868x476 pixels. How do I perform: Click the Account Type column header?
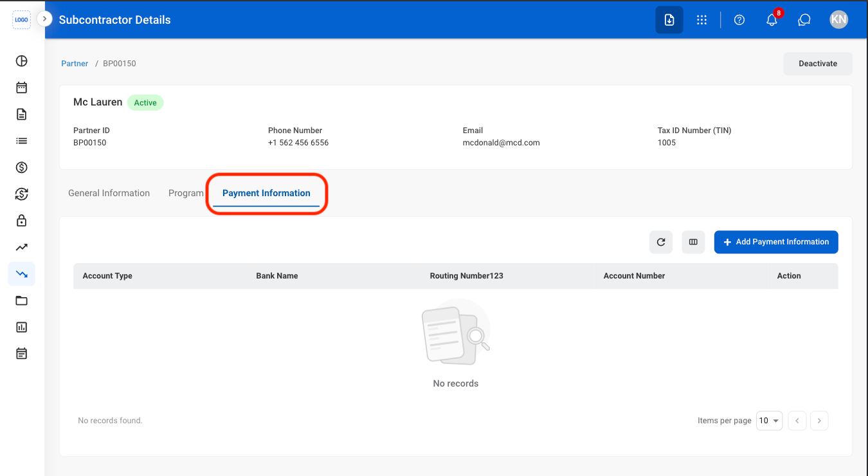107,276
